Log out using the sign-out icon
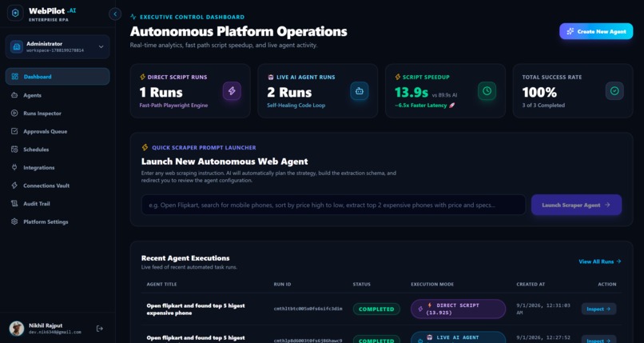 click(99, 329)
